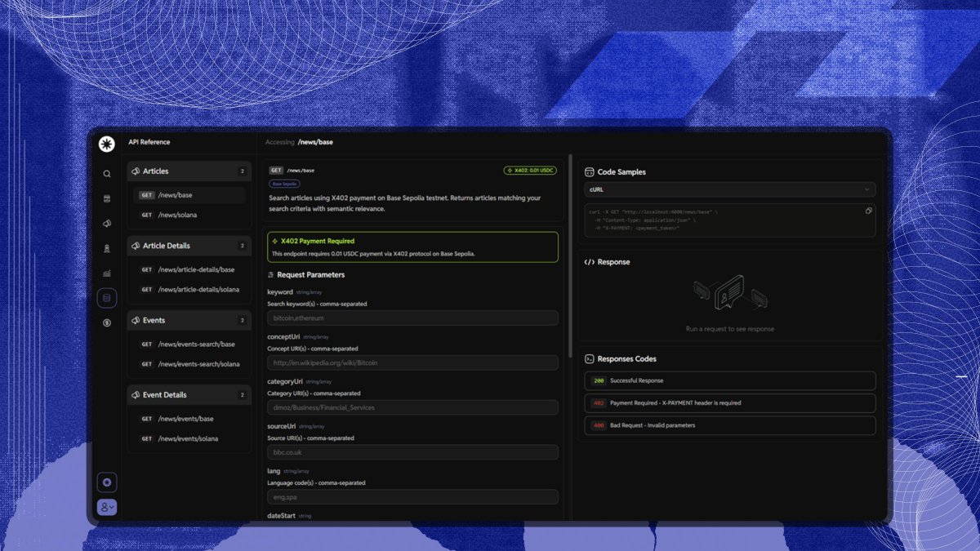Click the megaphone icon beside Article Details
The width and height of the screenshot is (980, 551).
(136, 246)
